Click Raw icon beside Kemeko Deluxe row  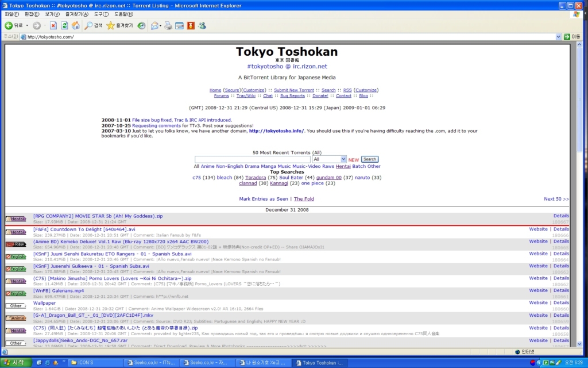click(16, 244)
